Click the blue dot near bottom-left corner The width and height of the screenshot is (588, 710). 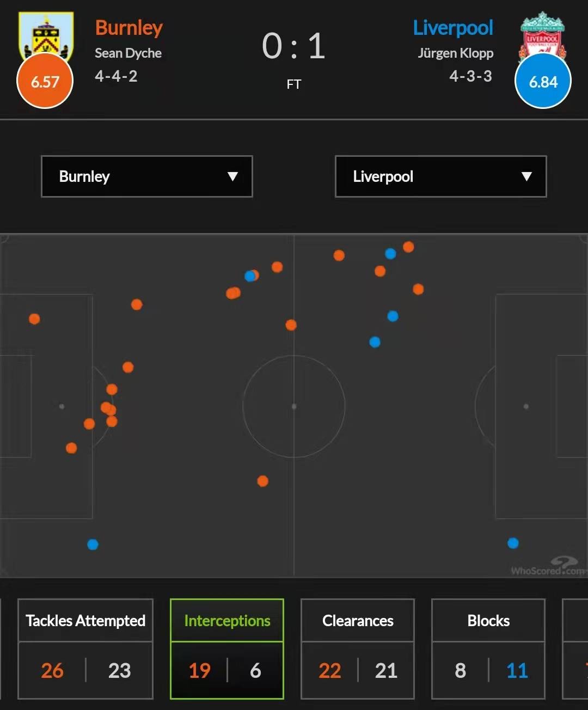[x=93, y=544]
